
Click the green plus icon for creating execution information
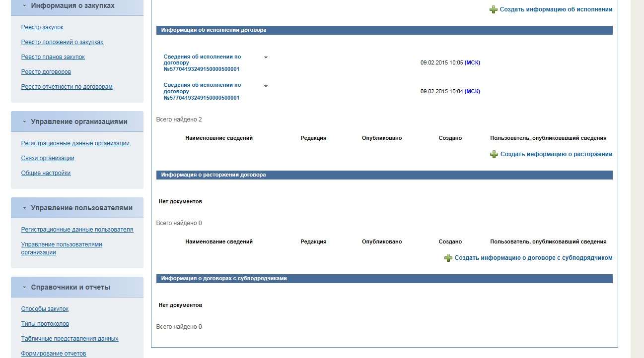tap(493, 9)
